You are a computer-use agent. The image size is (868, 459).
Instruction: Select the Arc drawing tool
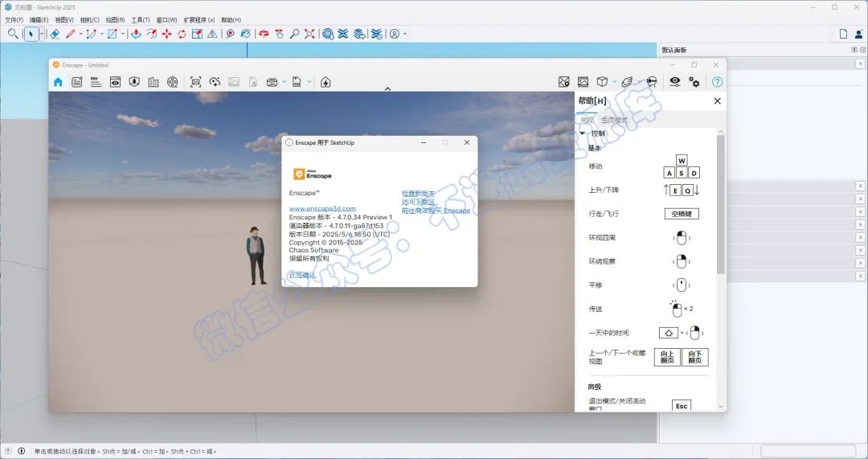[92, 34]
